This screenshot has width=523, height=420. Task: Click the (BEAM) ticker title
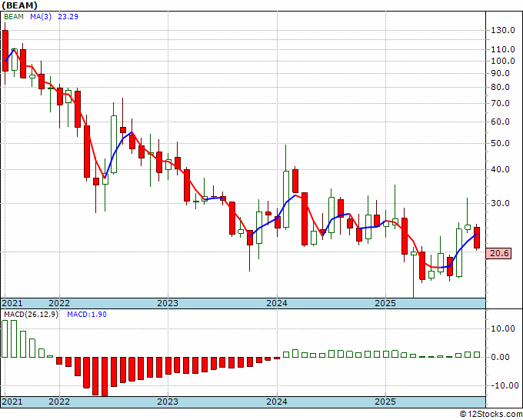pyautogui.click(x=20, y=5)
